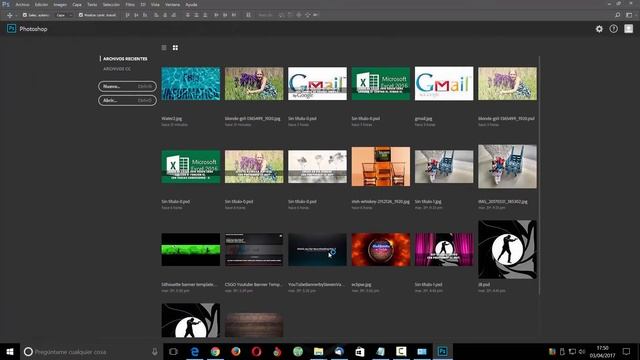This screenshot has height=360, width=640.
Task: Open the Edición menu
Action: pos(41,4)
